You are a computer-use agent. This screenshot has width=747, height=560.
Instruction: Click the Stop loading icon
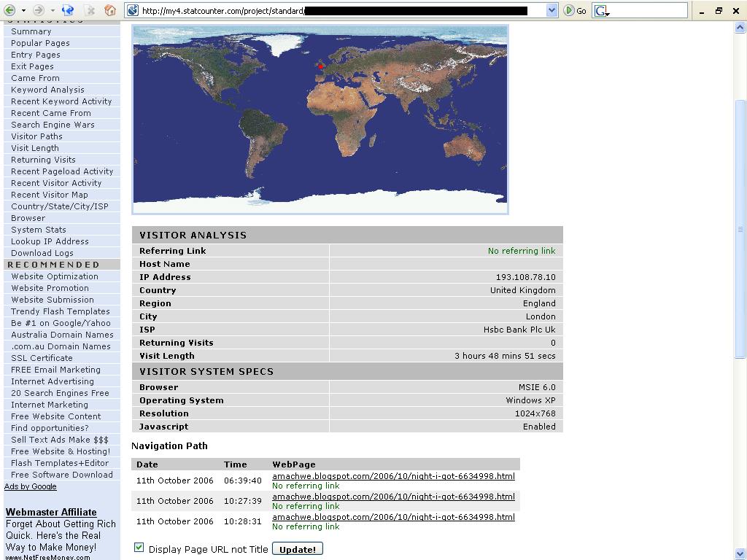coord(90,10)
